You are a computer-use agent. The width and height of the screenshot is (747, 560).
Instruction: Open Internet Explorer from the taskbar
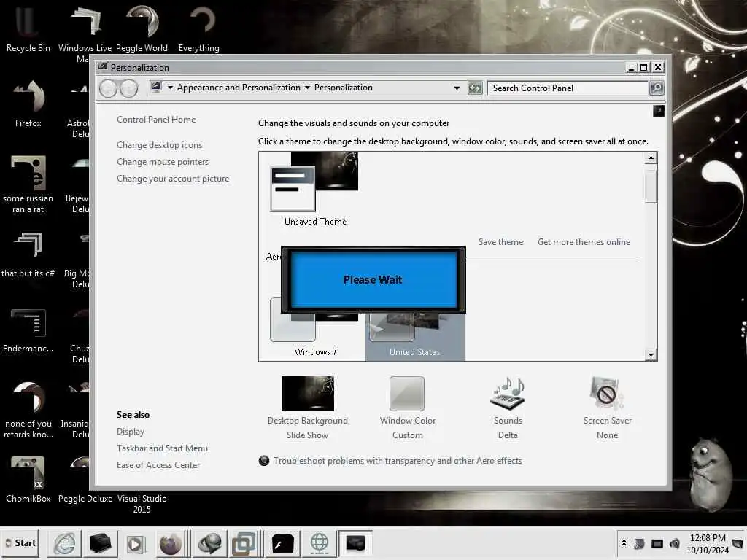coord(64,543)
